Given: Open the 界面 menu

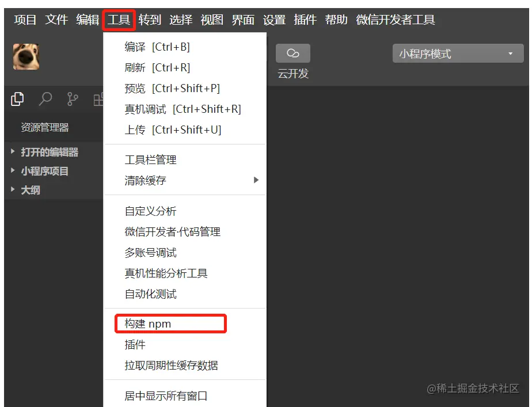Looking at the screenshot, I should click(243, 20).
